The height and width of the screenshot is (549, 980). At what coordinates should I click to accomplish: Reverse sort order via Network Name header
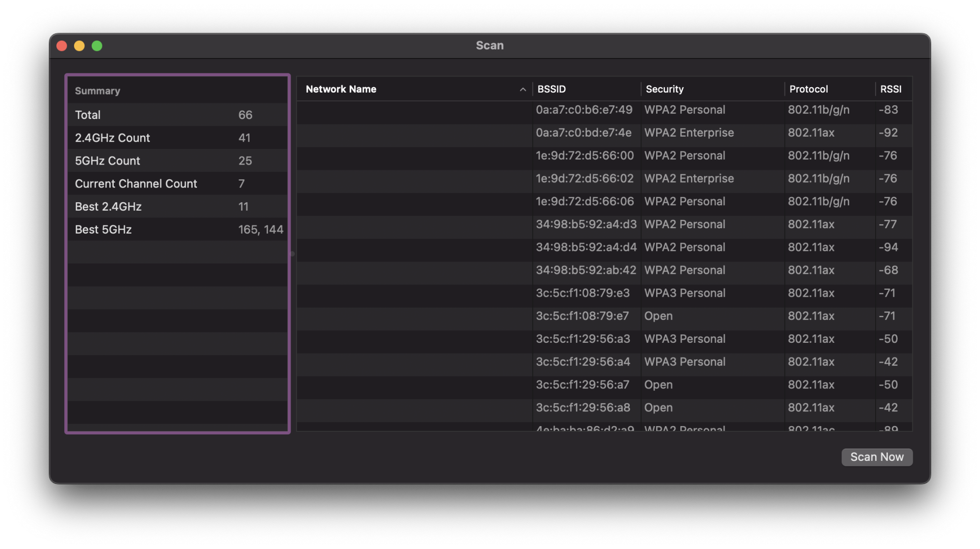341,89
